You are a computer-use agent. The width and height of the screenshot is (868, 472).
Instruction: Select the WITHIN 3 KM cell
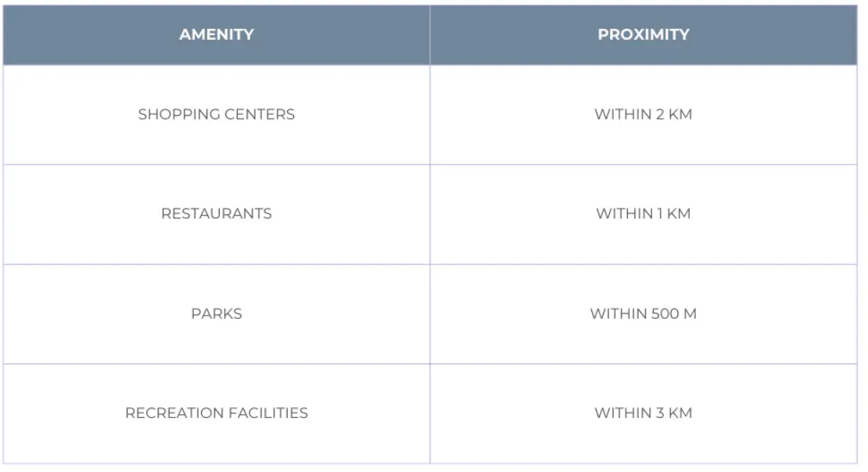pos(643,413)
